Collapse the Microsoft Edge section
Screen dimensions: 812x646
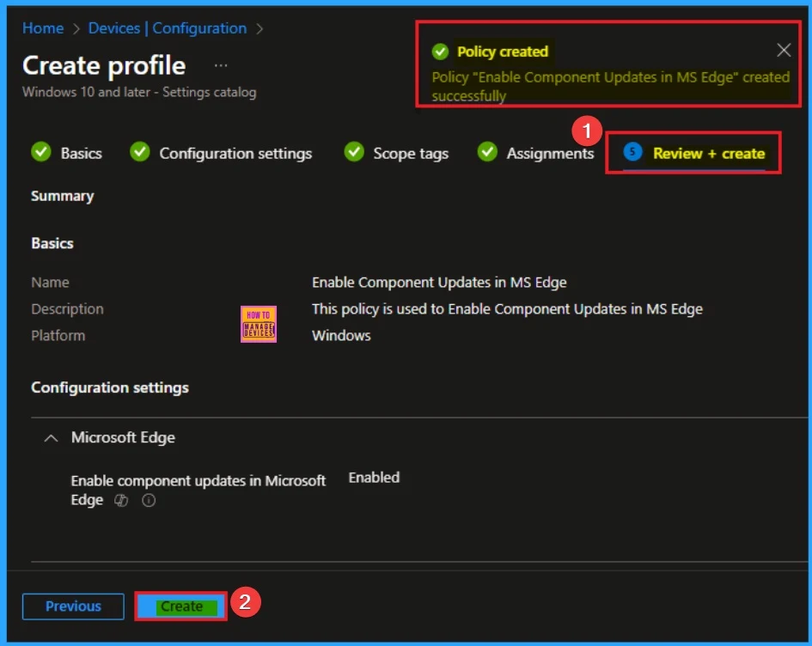coord(51,438)
